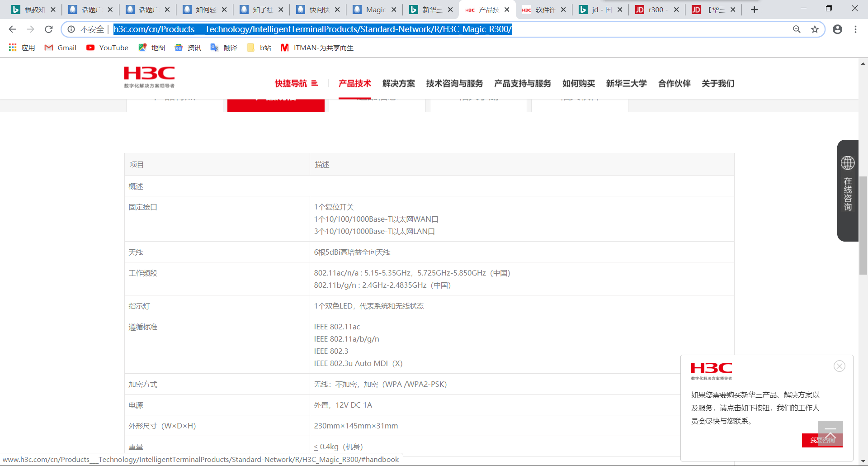
Task: Open the 技术咨询与服务 nav menu
Action: pos(454,83)
